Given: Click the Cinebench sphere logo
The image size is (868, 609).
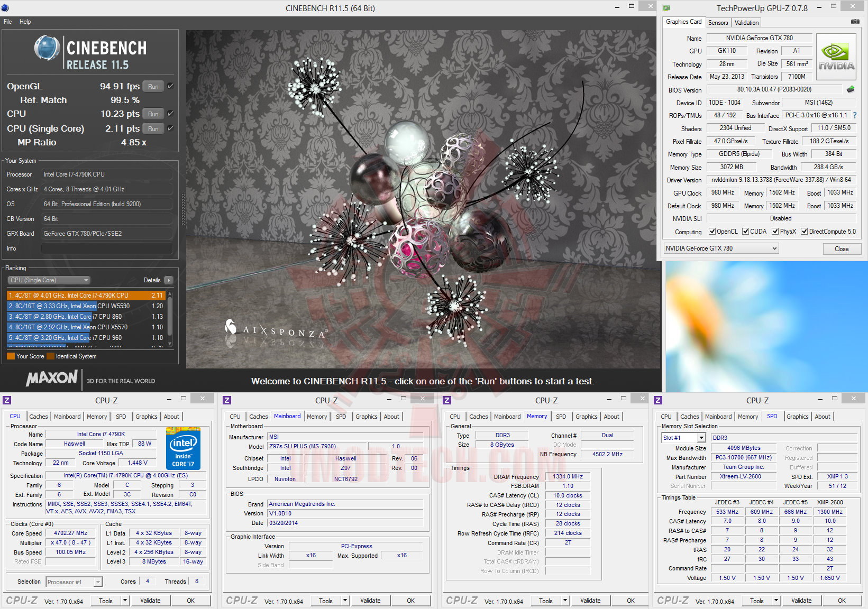Looking at the screenshot, I should pos(47,48).
